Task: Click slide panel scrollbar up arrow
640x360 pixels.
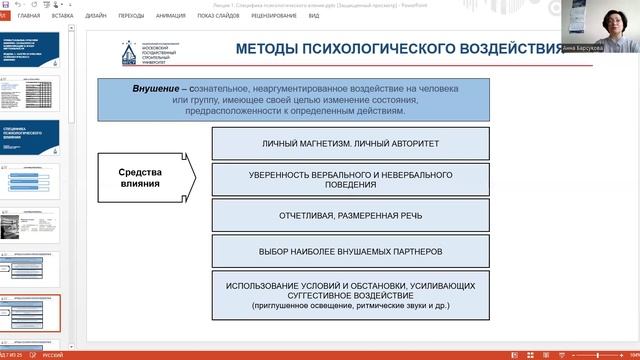Action: coord(71,28)
